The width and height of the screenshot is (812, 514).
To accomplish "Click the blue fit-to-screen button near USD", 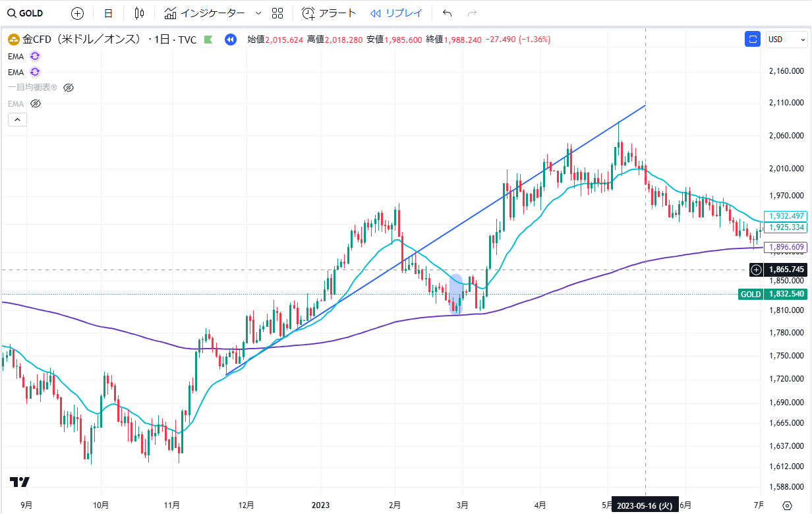I will 753,40.
